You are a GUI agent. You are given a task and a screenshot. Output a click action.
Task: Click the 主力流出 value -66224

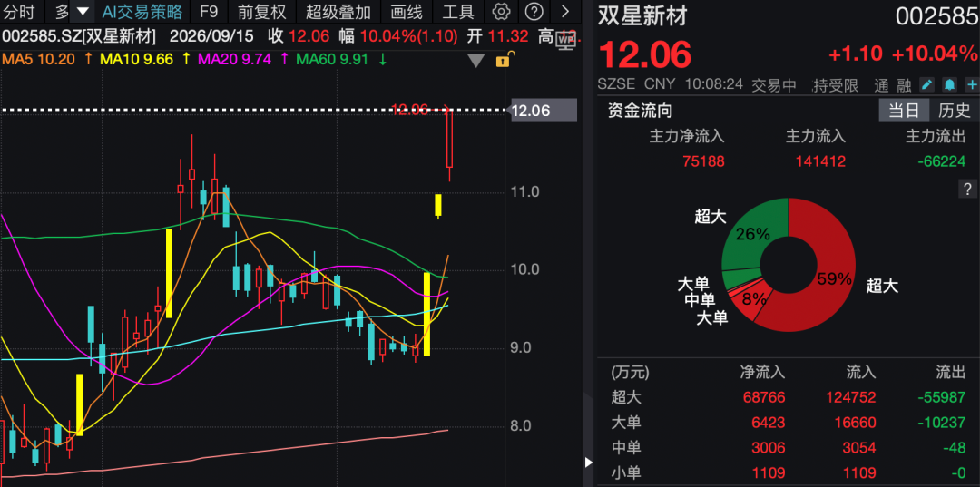click(x=941, y=161)
